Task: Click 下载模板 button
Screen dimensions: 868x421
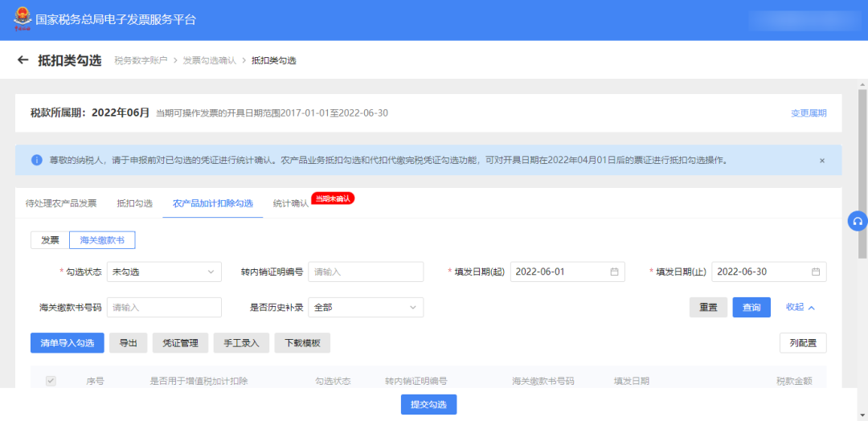Action: pos(302,343)
